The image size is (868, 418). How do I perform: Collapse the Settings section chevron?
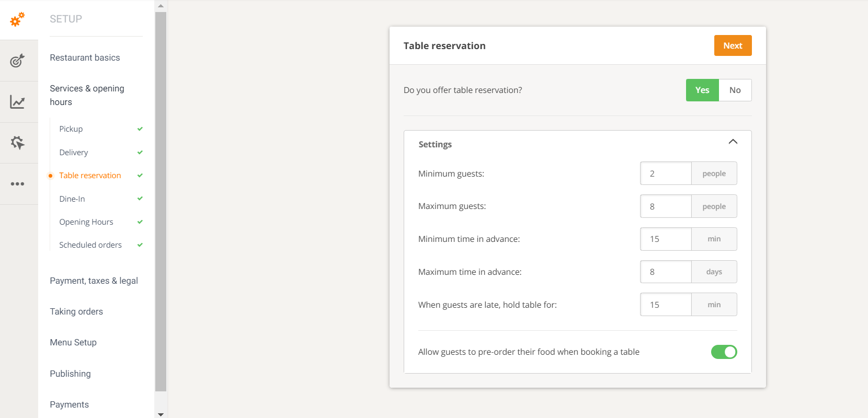(733, 142)
